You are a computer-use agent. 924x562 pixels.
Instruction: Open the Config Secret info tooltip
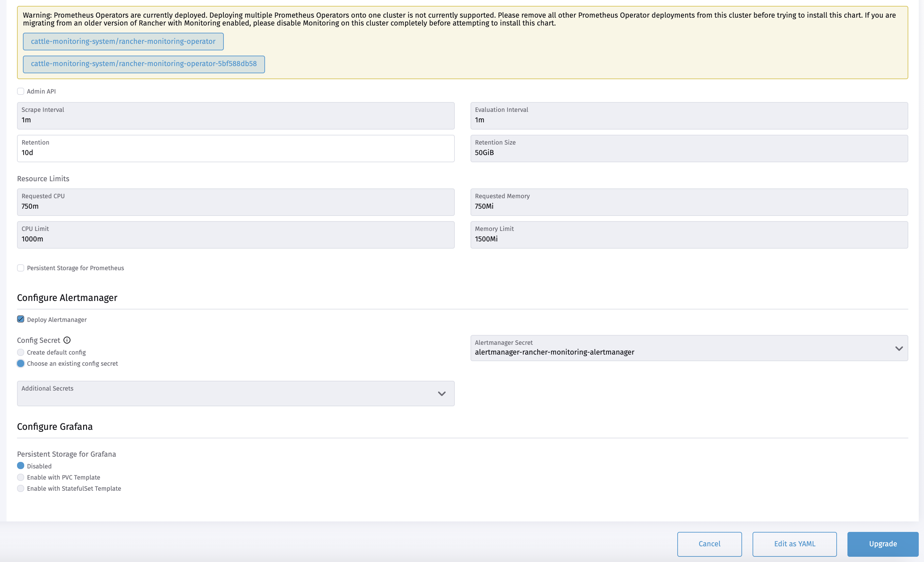tap(67, 340)
